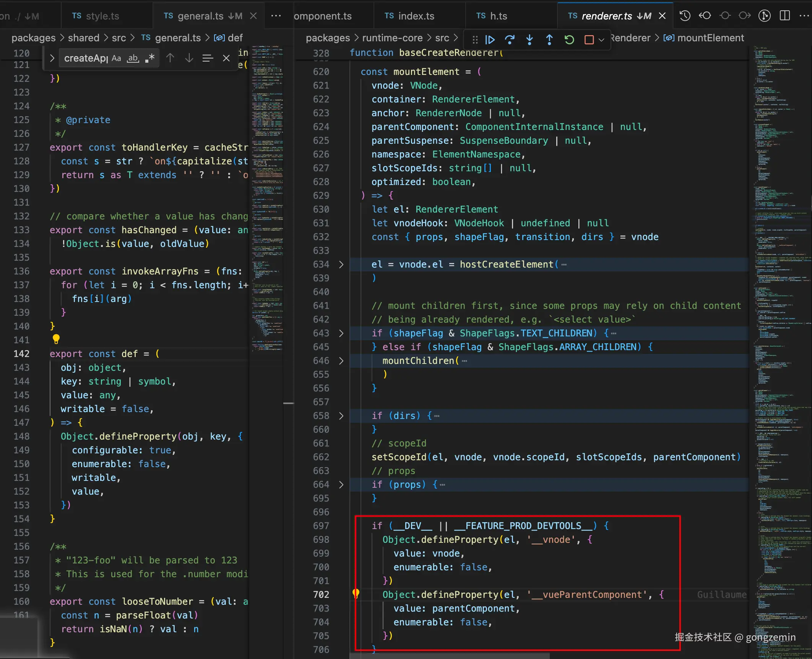Click the debug Continue button

(x=490, y=40)
